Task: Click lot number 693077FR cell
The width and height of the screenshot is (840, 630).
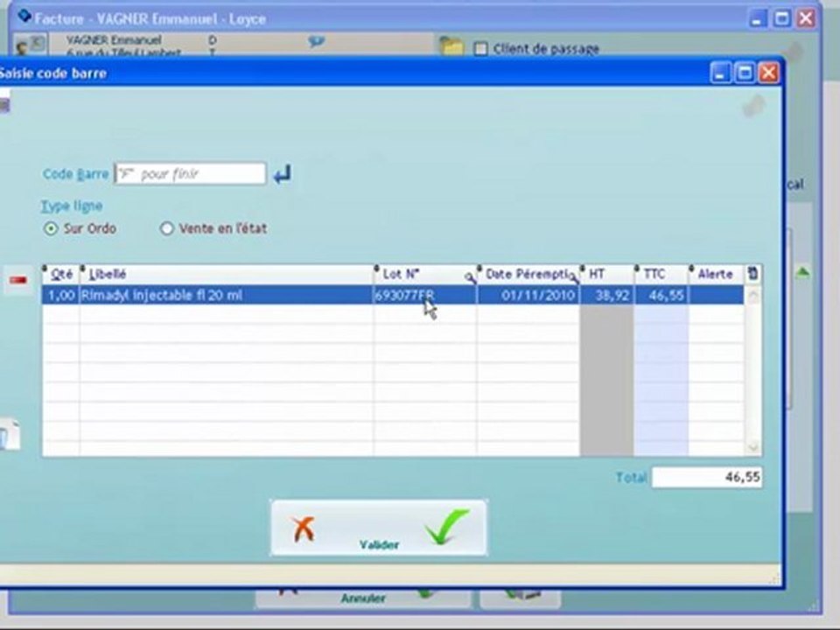Action: (425, 295)
